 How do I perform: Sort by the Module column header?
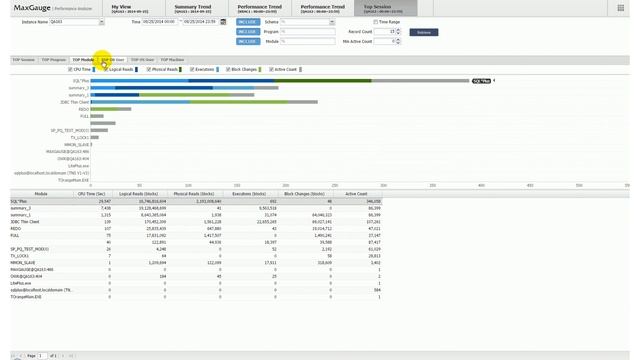pos(41,194)
